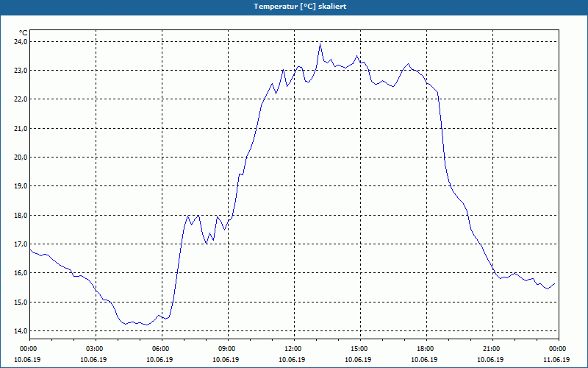Select the 24,0 y-axis label
The height and width of the screenshot is (368, 588).
click(x=21, y=42)
